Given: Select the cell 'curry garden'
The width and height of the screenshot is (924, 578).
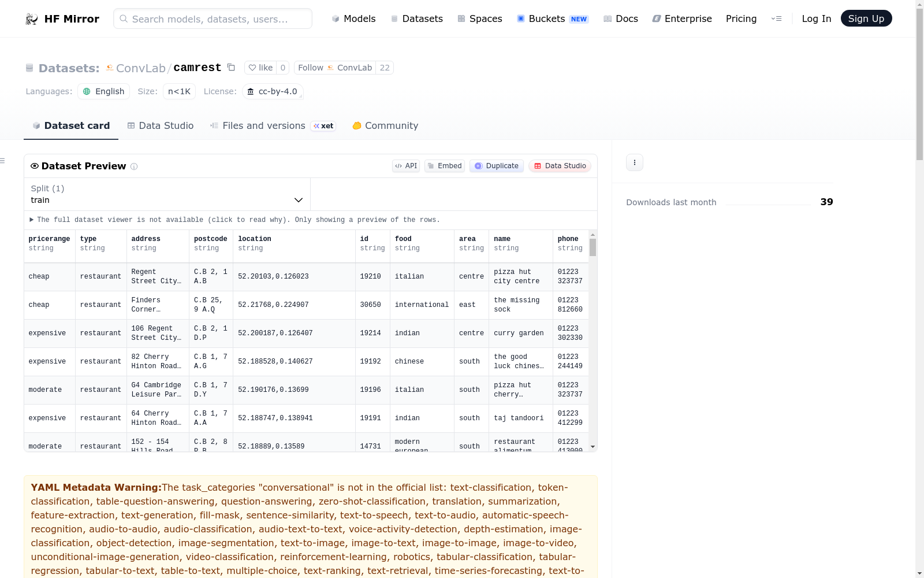Looking at the screenshot, I should pos(521,334).
